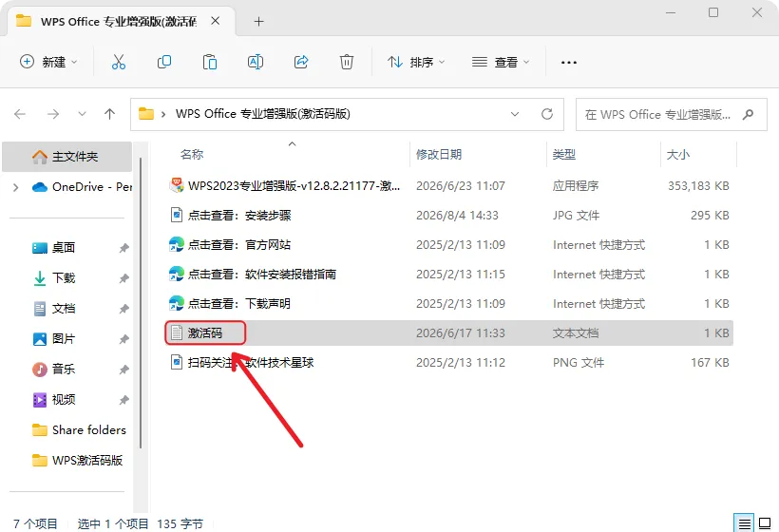Click the Cut scissors icon
Image resolution: width=779 pixels, height=532 pixels.
point(118,62)
